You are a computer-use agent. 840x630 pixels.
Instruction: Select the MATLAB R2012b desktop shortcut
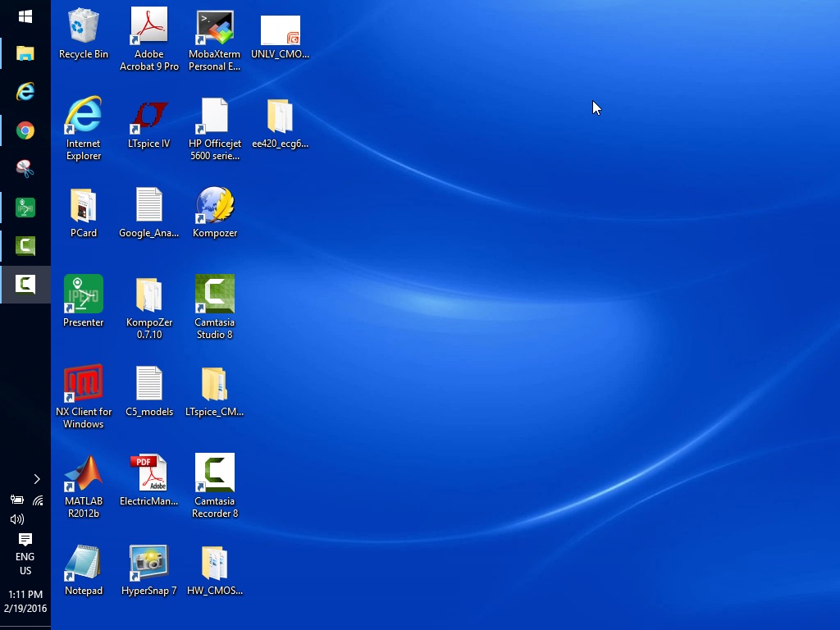pyautogui.click(x=84, y=475)
